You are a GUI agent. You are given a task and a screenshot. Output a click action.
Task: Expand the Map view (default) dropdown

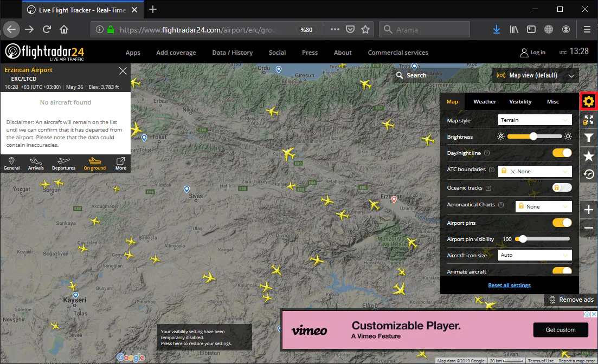[534, 75]
